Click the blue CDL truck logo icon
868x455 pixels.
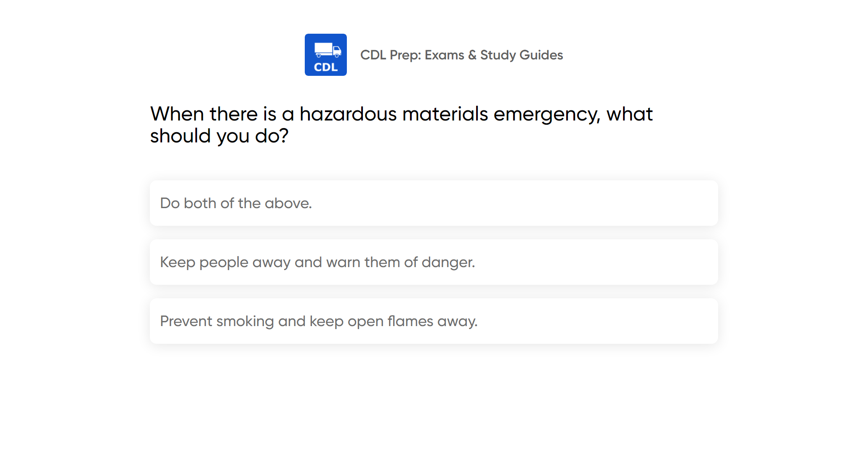(x=325, y=55)
